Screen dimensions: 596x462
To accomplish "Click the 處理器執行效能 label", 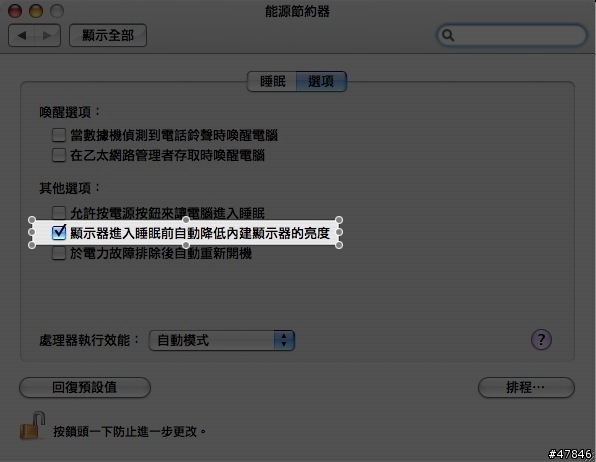I will [x=90, y=340].
